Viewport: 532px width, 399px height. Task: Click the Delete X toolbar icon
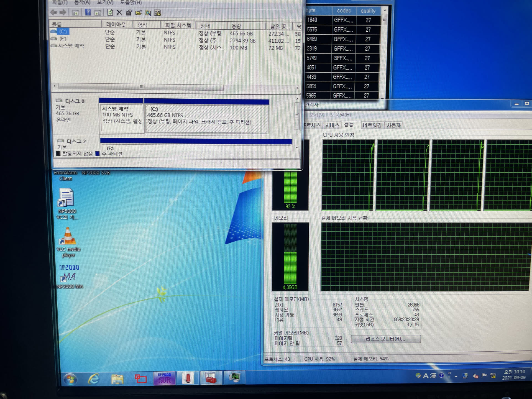click(119, 12)
